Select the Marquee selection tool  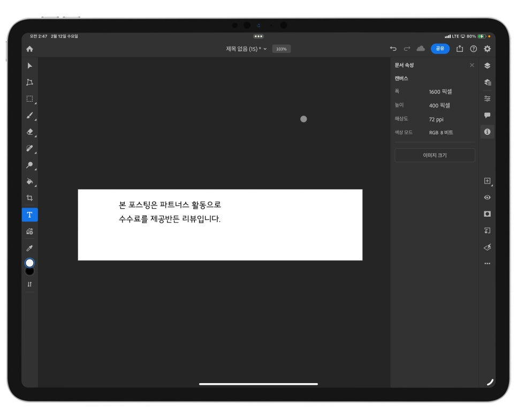tap(29, 98)
